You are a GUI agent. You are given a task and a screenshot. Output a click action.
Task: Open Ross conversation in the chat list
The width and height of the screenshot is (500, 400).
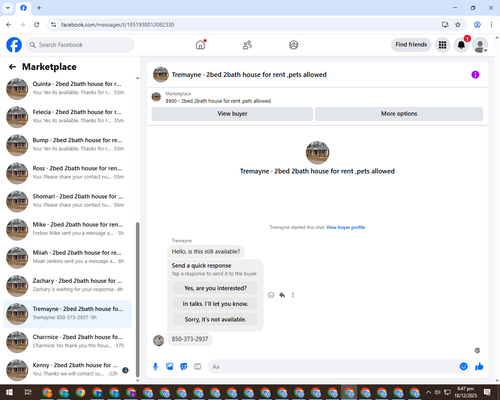[x=67, y=173]
